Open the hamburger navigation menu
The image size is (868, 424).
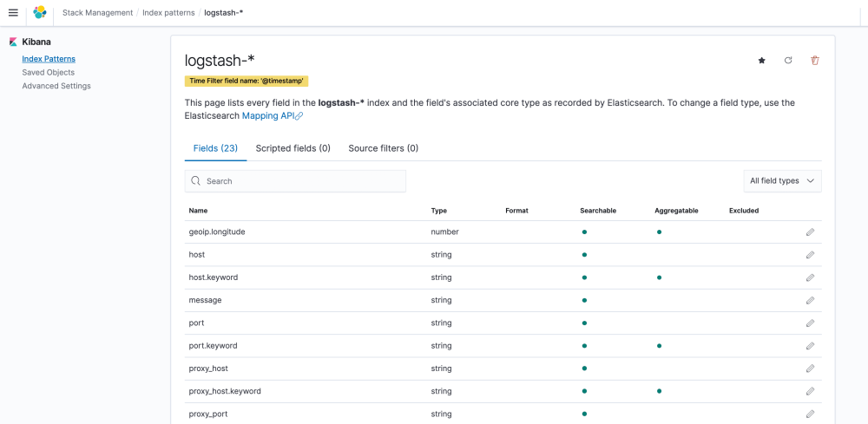[12, 13]
